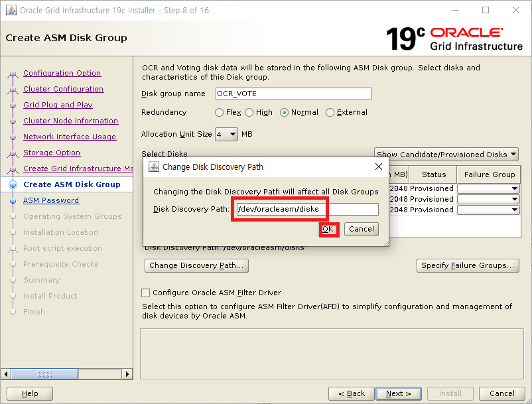Click left arrow of sidebar horizontal scrollbar
Image resolution: width=532 pixels, height=404 pixels.
(6, 374)
